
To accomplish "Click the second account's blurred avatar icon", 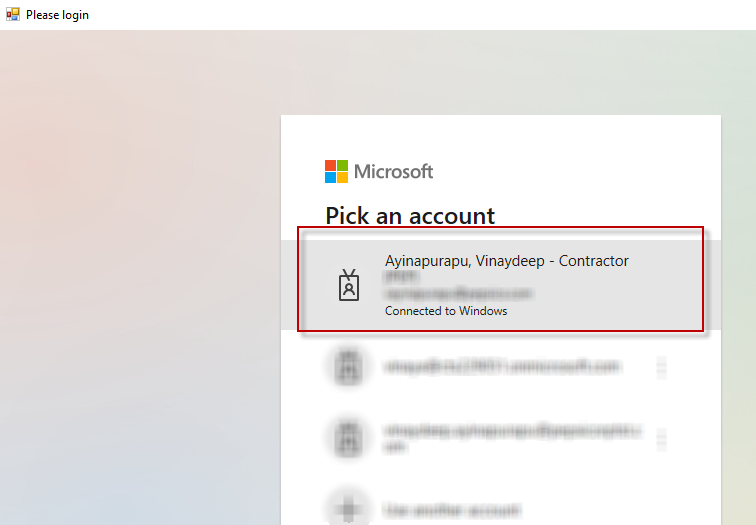I will click(x=348, y=367).
